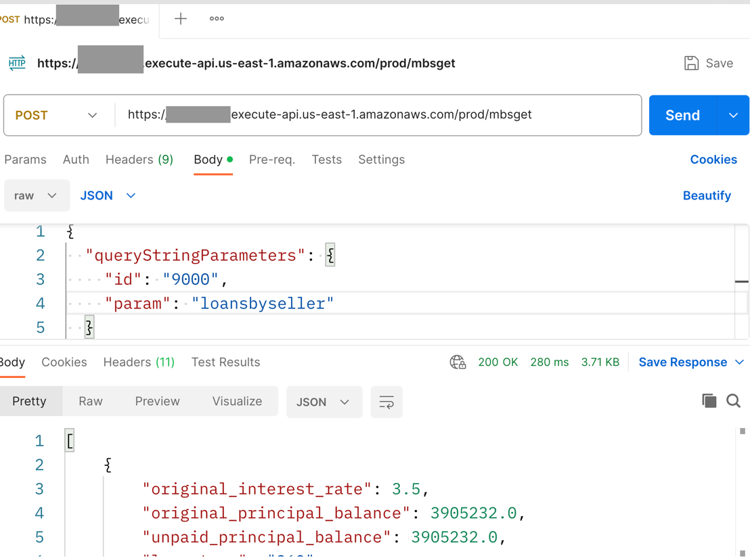Click the HTTP request type icon
This screenshot has height=560, width=750.
pos(17,63)
